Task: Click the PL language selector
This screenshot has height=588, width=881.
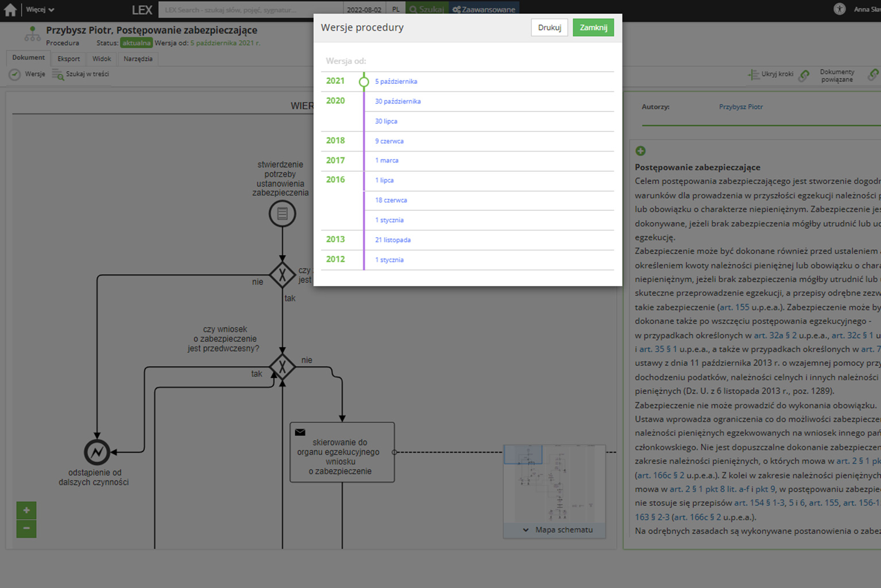Action: point(396,10)
